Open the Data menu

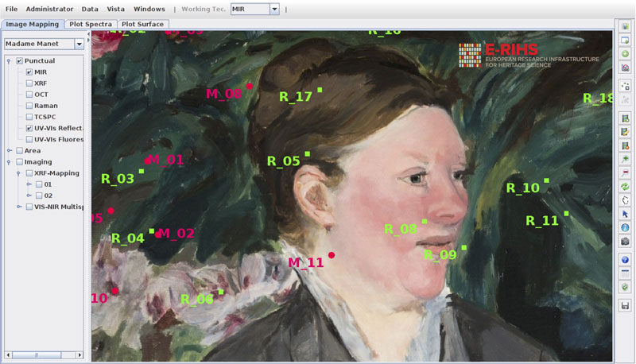click(90, 9)
